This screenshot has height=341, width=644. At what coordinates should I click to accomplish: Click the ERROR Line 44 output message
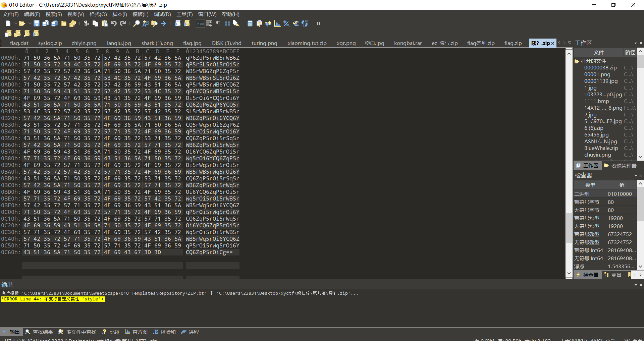[x=53, y=299]
